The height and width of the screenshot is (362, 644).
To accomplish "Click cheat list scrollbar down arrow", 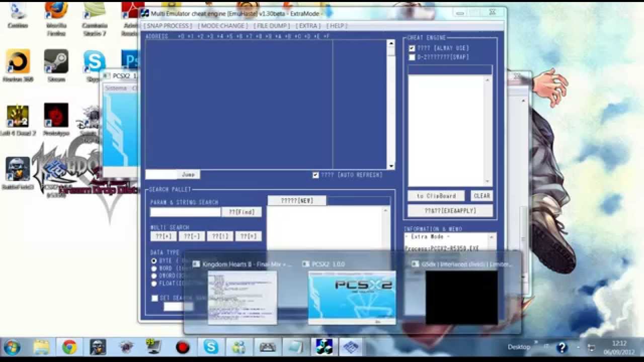I will (x=488, y=182).
